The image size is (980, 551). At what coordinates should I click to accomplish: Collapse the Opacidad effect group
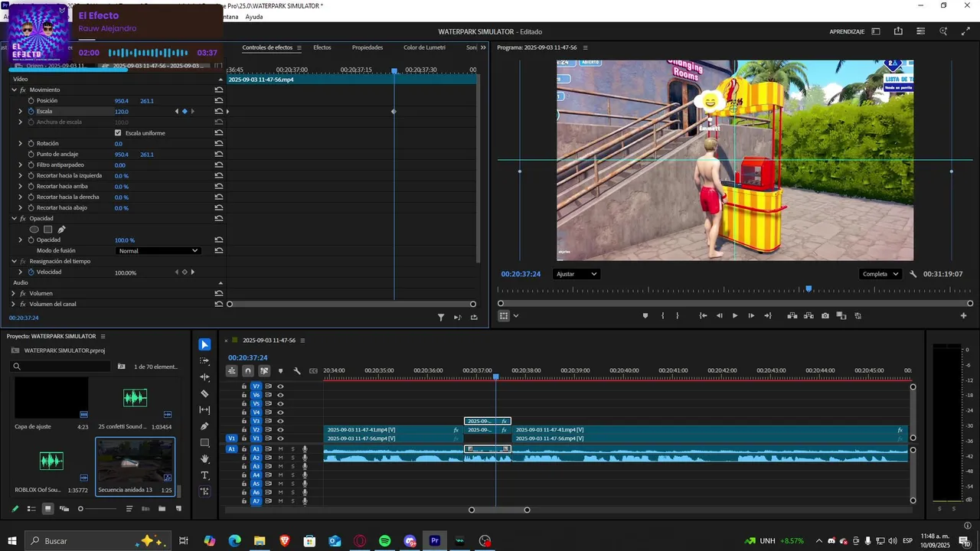(14, 218)
